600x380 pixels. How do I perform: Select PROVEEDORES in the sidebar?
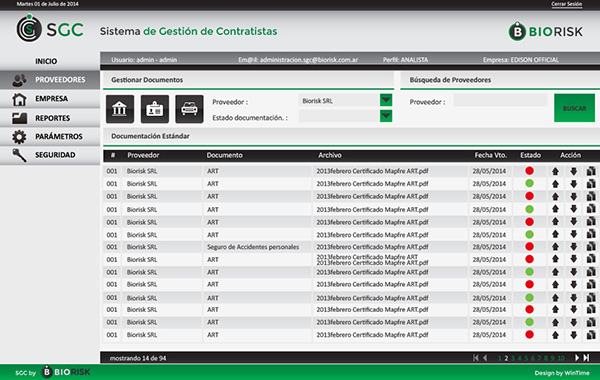[60, 80]
